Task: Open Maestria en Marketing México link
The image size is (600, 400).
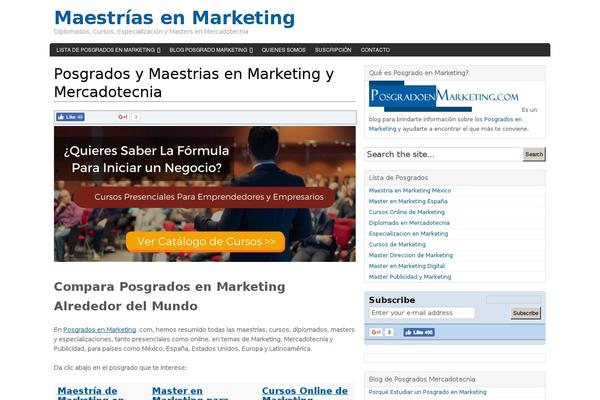Action: [x=409, y=190]
